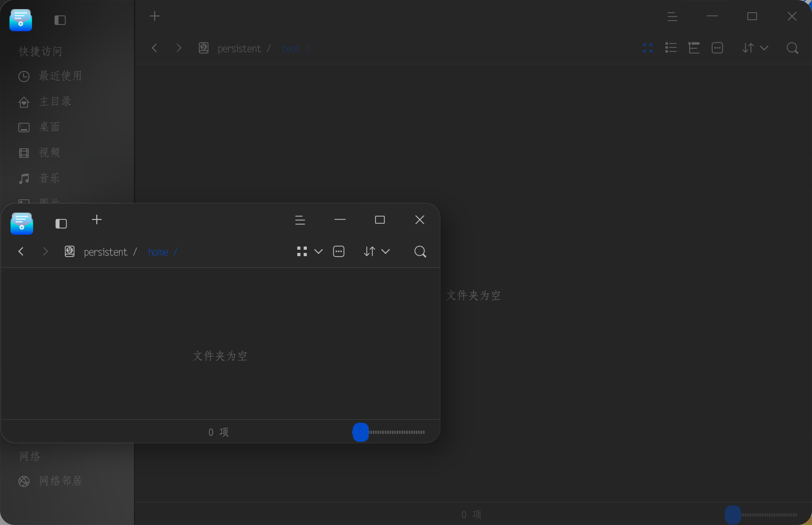Screen dimensions: 812x525
Task: Open sort order dropdown in the front window
Action: (x=376, y=251)
